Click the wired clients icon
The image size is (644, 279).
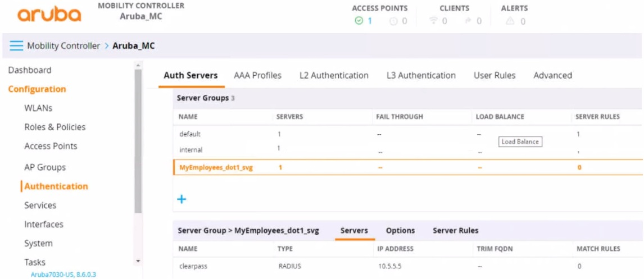click(467, 21)
